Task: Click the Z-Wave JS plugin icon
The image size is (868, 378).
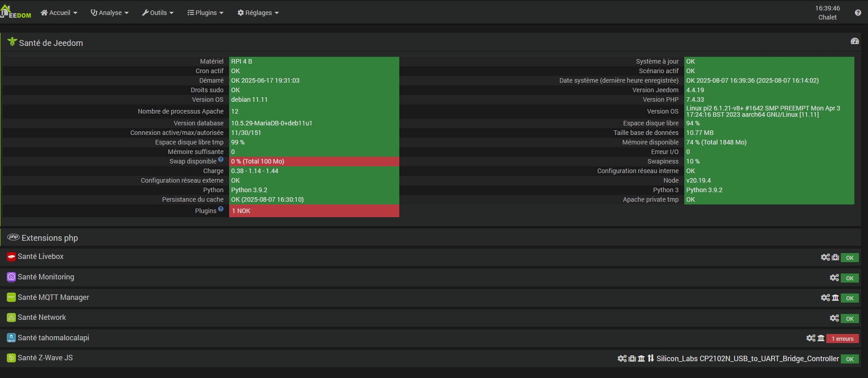Action: click(x=11, y=358)
